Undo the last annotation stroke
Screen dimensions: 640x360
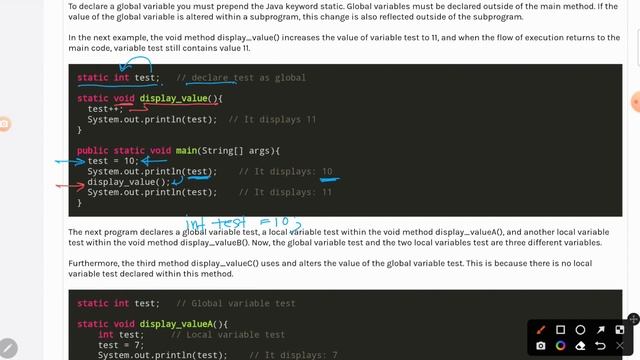600,346
